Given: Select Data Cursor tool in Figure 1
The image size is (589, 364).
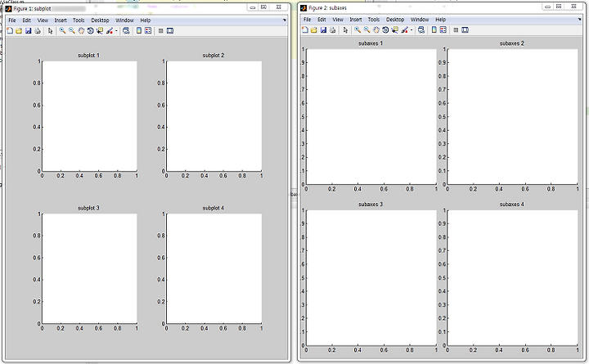Looking at the screenshot, I should click(100, 31).
